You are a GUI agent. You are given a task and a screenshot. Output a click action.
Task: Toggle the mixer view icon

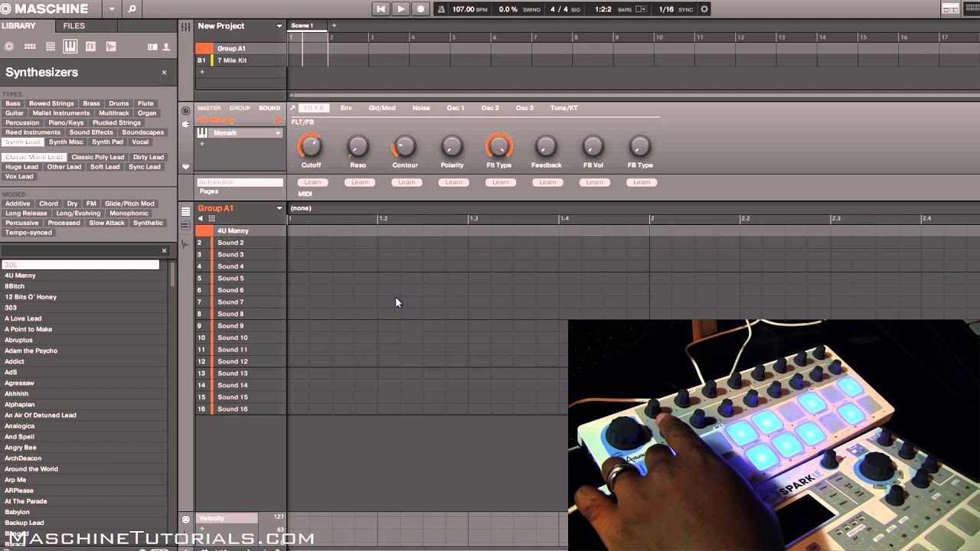(x=185, y=26)
